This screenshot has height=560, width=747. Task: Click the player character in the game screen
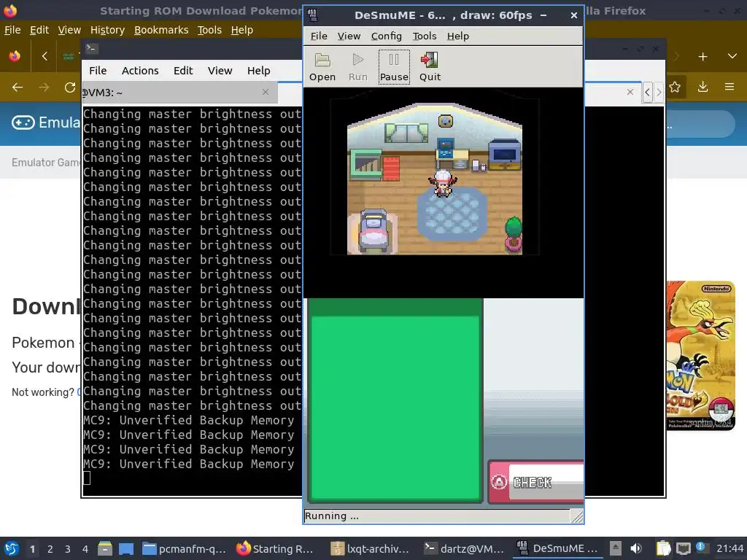pos(443,183)
